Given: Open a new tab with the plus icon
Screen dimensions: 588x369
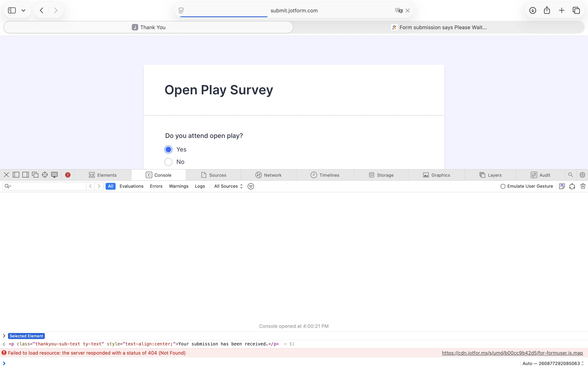Looking at the screenshot, I should (562, 10).
